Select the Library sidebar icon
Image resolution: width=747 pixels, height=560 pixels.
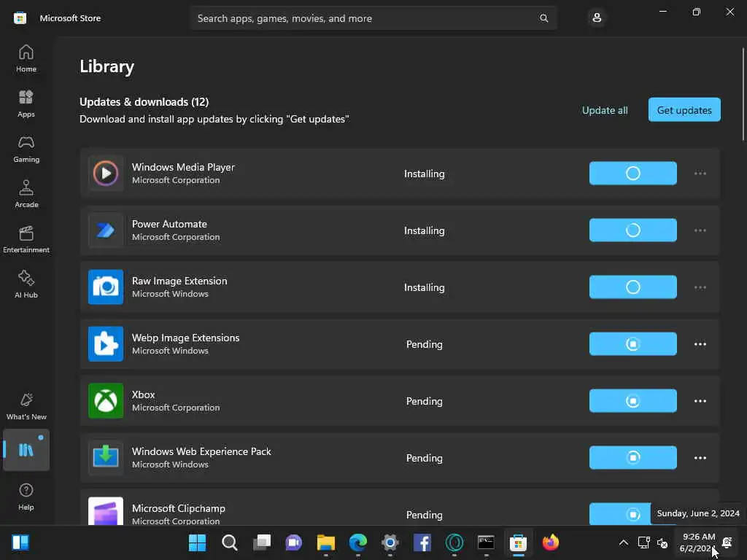tap(26, 450)
